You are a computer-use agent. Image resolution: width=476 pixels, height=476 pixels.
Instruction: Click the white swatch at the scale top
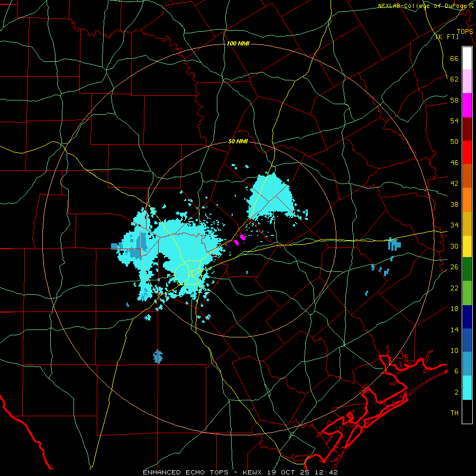tap(467, 58)
